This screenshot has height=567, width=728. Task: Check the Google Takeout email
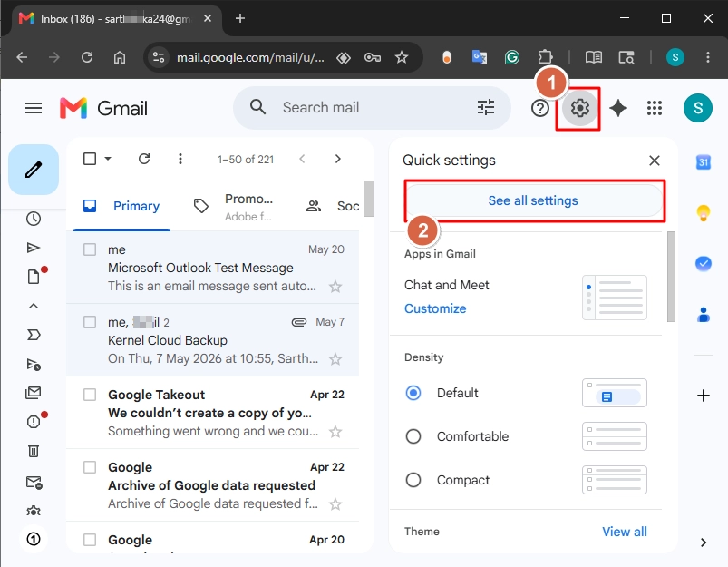90,395
